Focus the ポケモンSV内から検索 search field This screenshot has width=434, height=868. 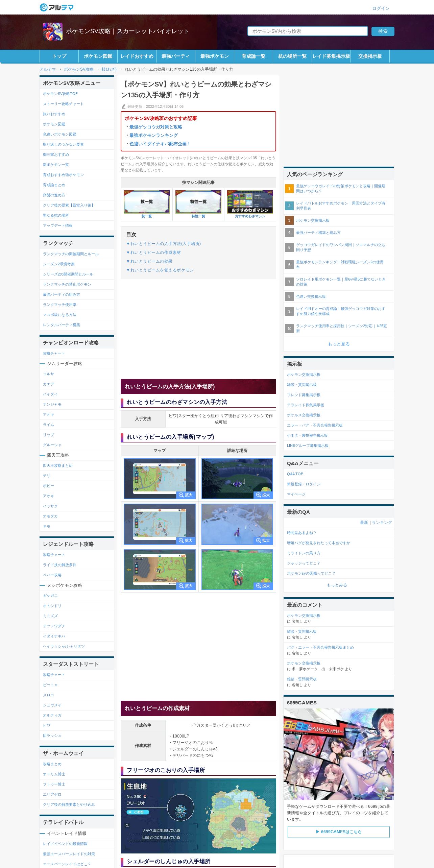308,31
